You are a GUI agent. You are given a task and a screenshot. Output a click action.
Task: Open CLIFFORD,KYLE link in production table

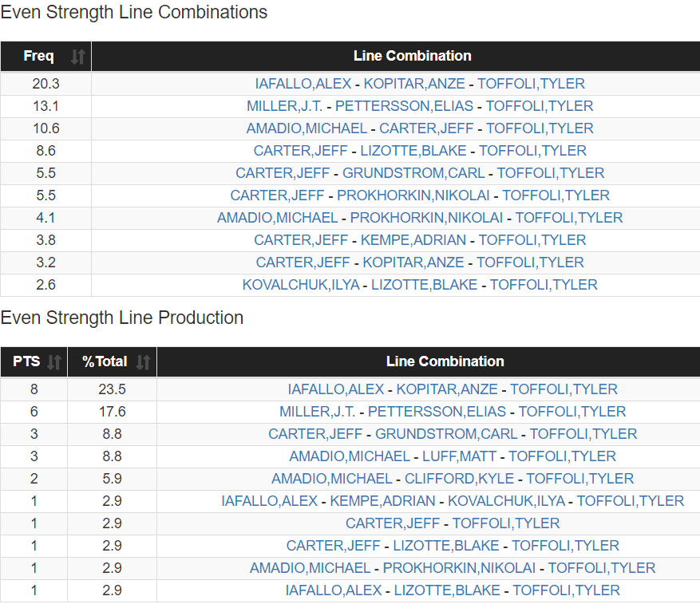459,479
